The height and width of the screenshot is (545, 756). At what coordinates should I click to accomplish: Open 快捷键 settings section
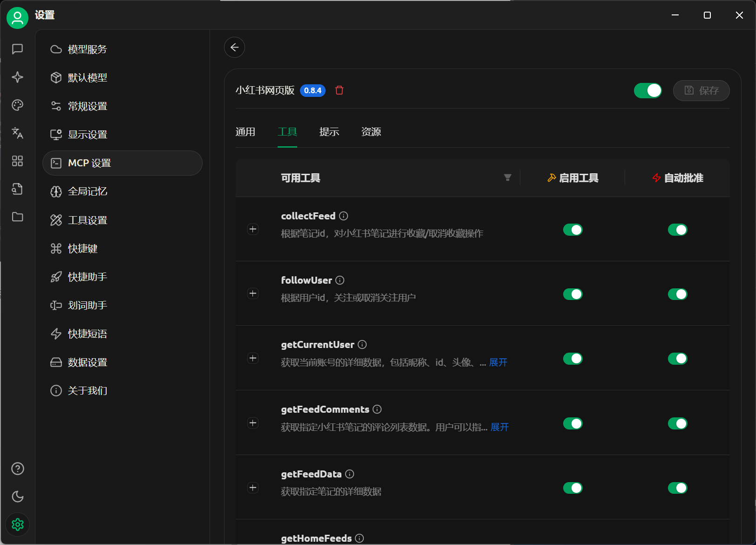123,248
